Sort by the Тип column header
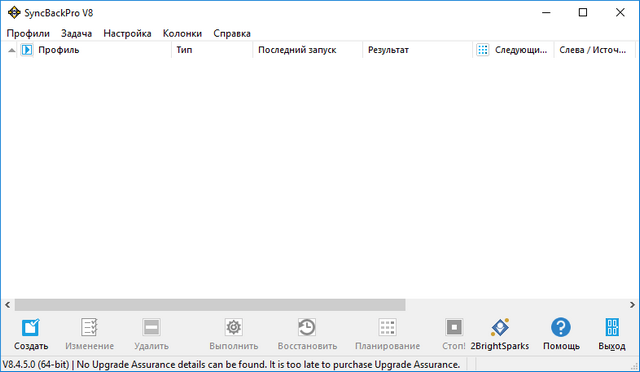 pyautogui.click(x=212, y=50)
